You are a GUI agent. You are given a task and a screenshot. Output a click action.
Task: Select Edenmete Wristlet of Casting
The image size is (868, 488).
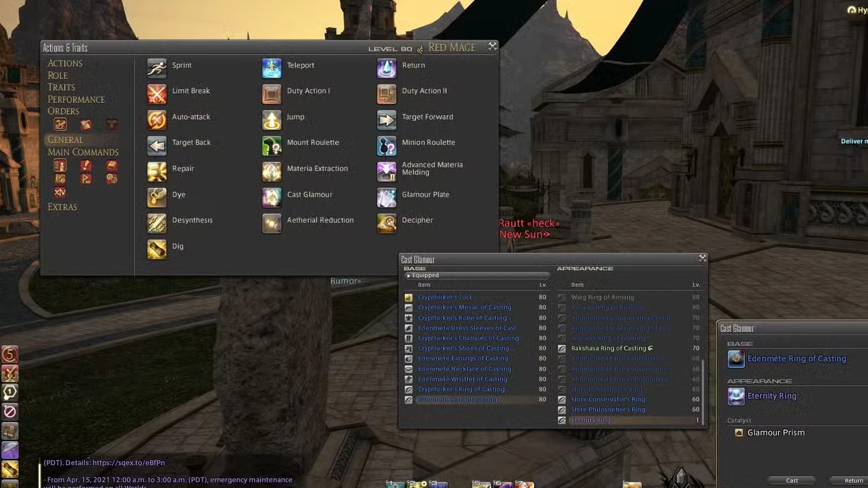(476, 379)
